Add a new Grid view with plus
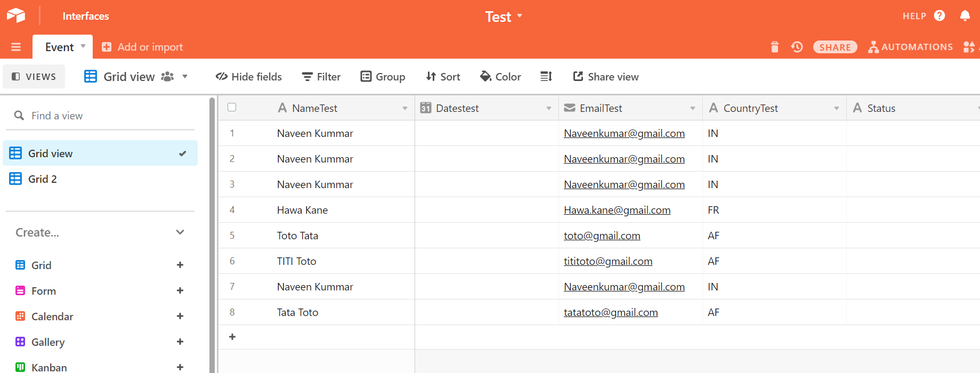 click(x=180, y=265)
